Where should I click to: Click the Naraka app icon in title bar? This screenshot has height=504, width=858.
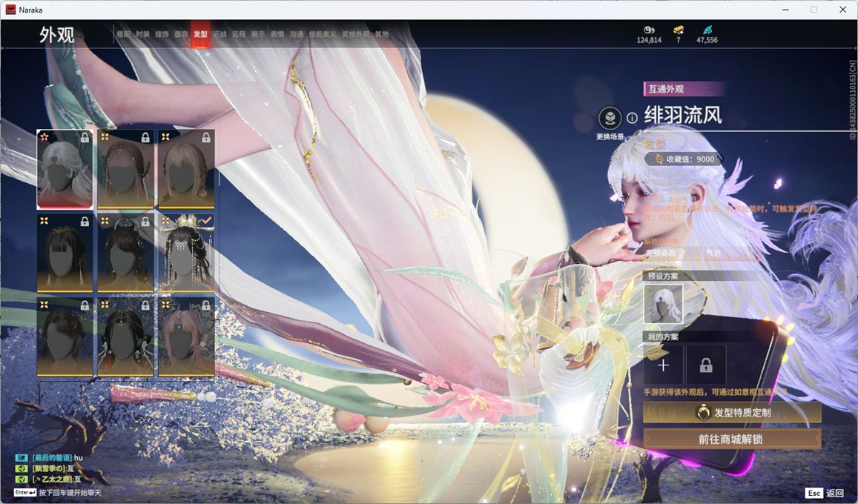pyautogui.click(x=10, y=10)
